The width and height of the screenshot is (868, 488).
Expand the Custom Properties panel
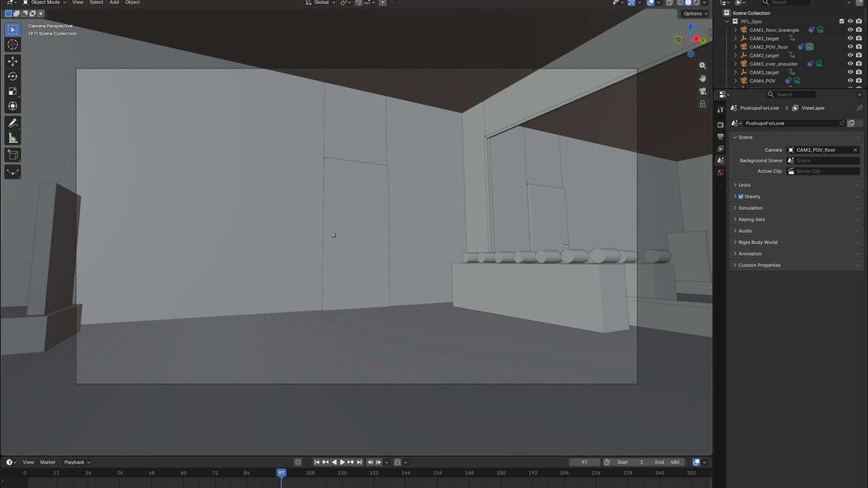pyautogui.click(x=795, y=265)
